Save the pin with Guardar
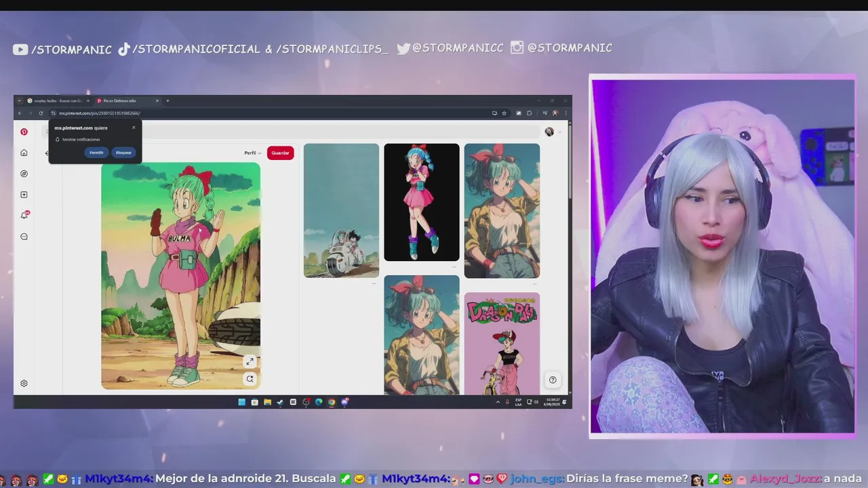 click(x=280, y=152)
